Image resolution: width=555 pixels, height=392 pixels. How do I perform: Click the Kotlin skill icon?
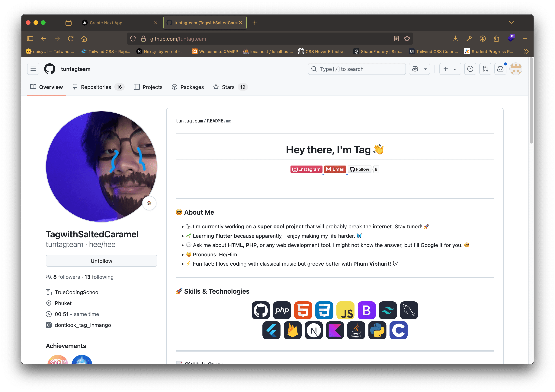click(335, 330)
